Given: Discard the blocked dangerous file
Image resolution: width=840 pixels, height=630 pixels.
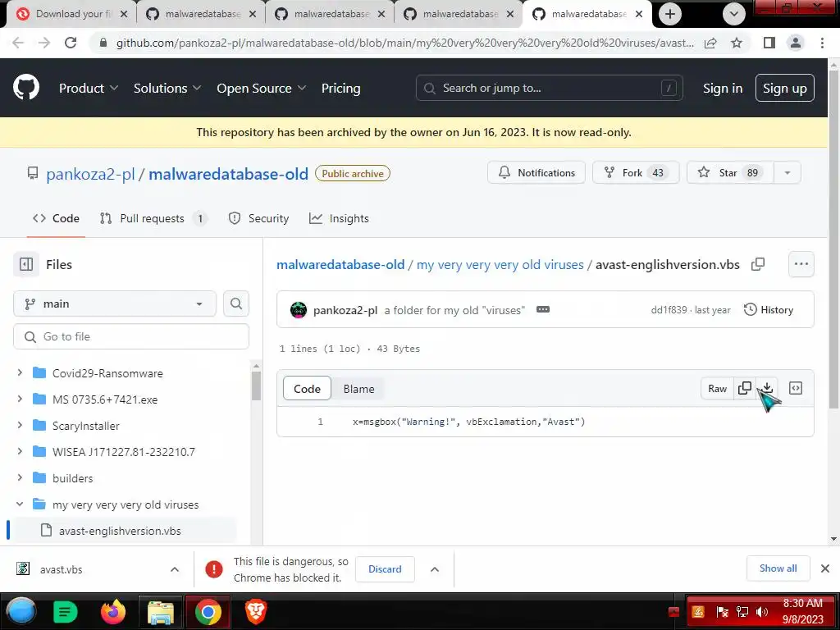Looking at the screenshot, I should [385, 569].
